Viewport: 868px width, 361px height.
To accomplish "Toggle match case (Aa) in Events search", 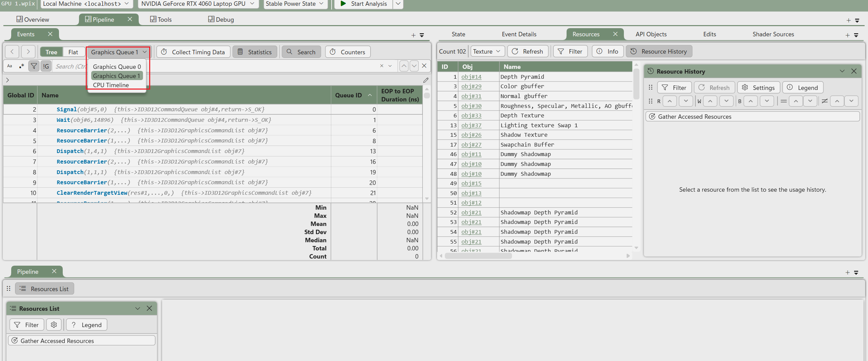I will (x=9, y=66).
